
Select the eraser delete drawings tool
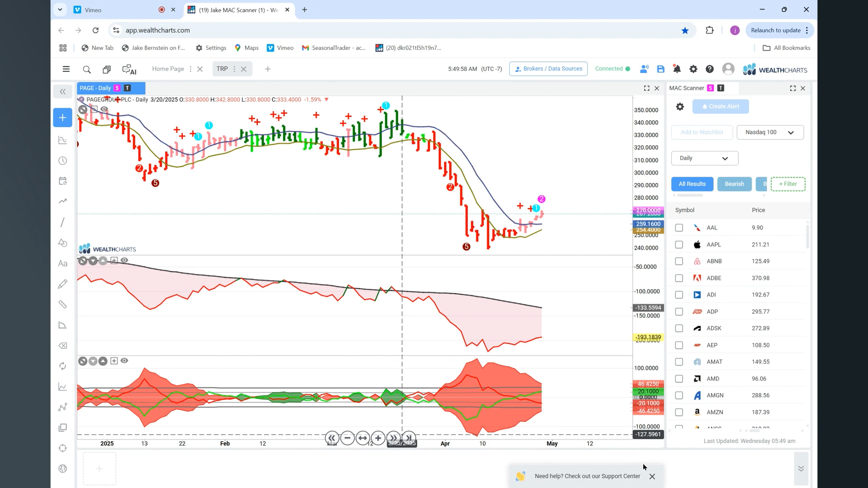tap(63, 346)
